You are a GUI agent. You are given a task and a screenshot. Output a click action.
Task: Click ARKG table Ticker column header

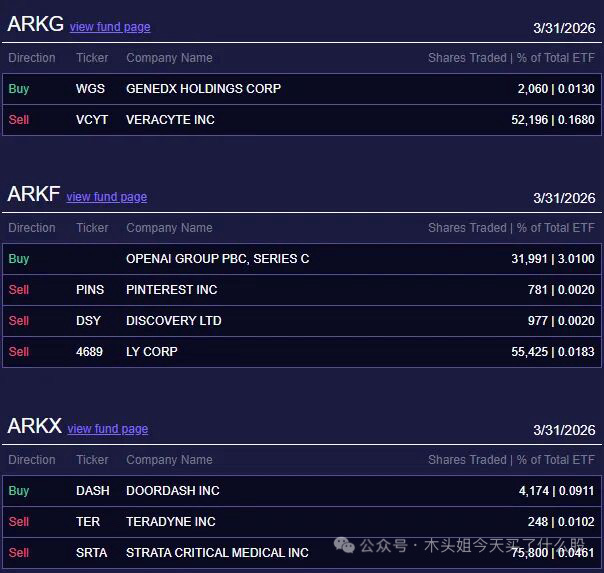coord(92,58)
